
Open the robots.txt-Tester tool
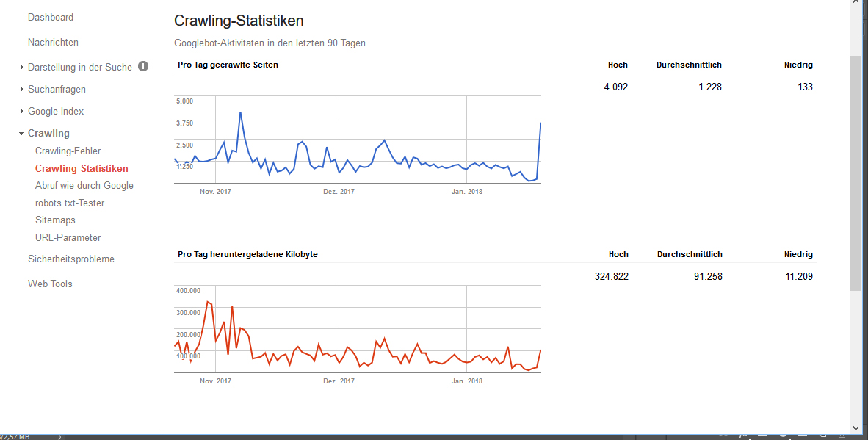click(70, 203)
